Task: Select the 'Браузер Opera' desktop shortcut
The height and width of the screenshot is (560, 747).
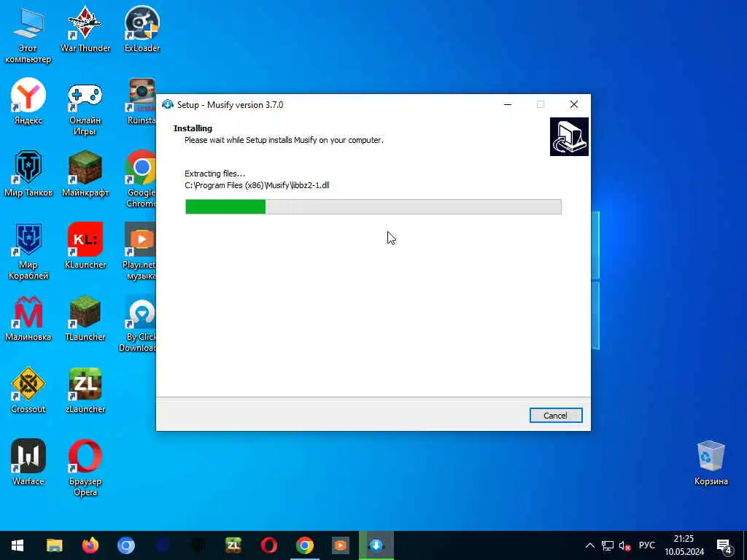Action: pyautogui.click(x=85, y=468)
